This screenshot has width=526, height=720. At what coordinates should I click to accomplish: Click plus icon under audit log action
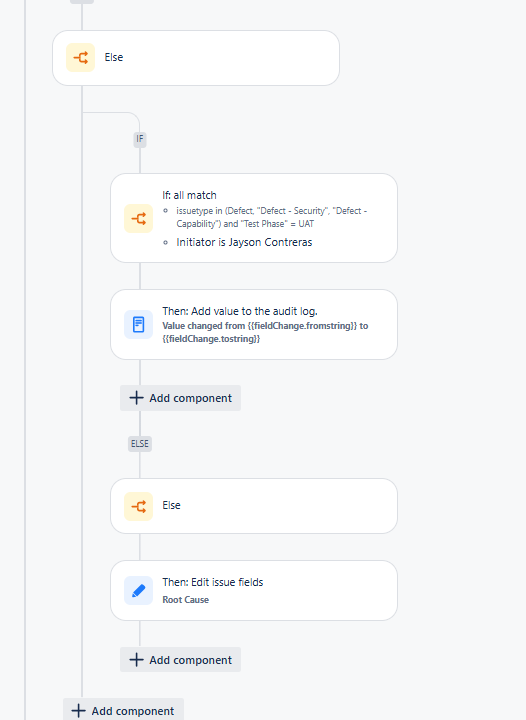(136, 398)
